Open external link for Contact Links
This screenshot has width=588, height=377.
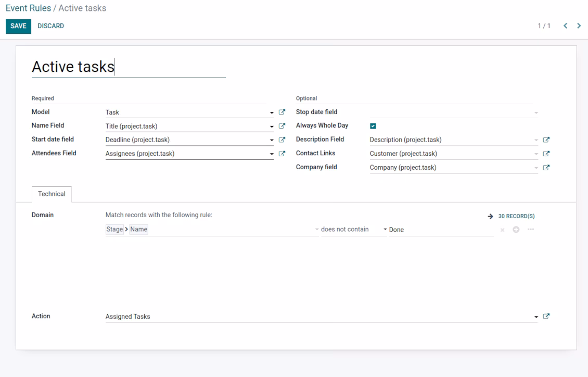546,154
